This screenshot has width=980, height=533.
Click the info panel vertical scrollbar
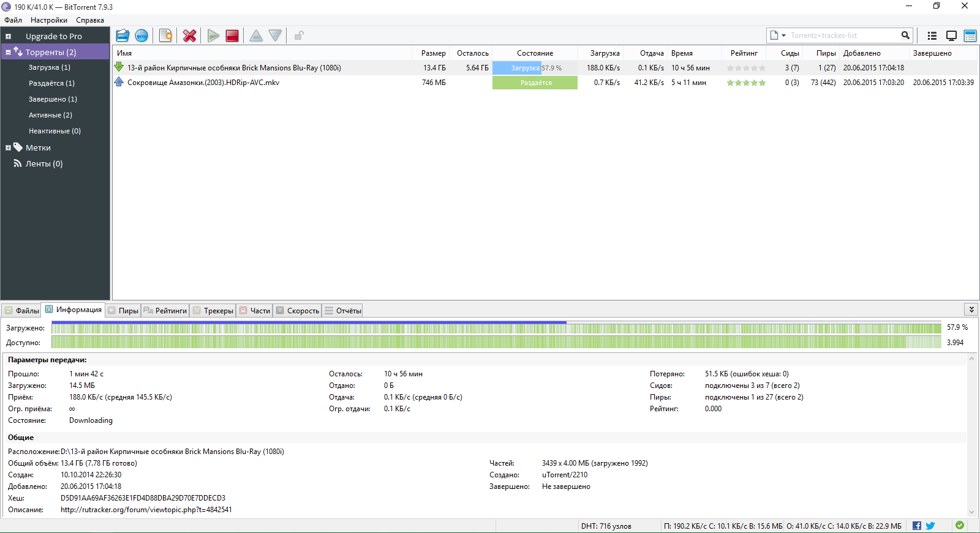(971, 435)
